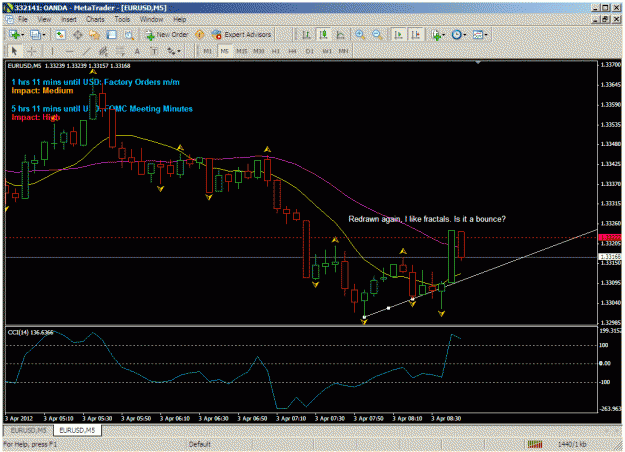This screenshot has height=452, width=625.
Task: Open the Periods clock dropdown
Action: click(458, 35)
